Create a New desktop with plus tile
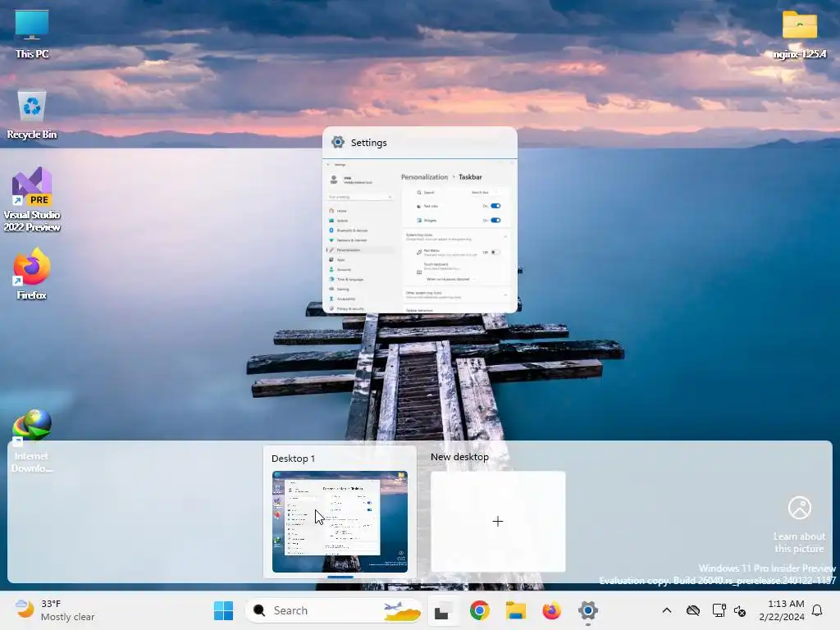This screenshot has width=840, height=630. (498, 521)
